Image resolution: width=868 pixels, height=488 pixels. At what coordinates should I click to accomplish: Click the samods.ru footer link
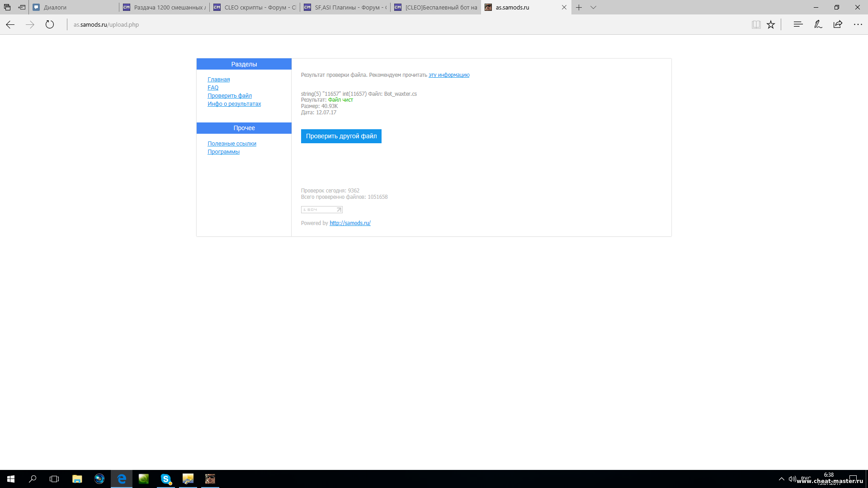[350, 223]
